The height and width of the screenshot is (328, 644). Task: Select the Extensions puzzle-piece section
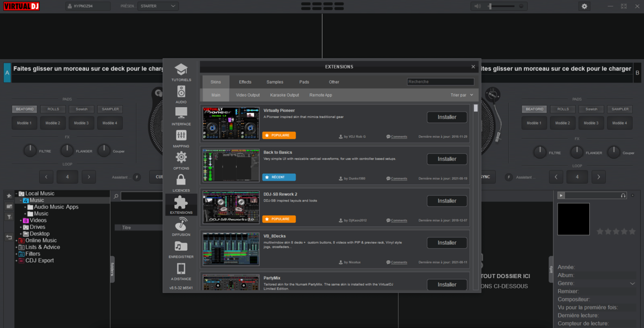pos(181,205)
